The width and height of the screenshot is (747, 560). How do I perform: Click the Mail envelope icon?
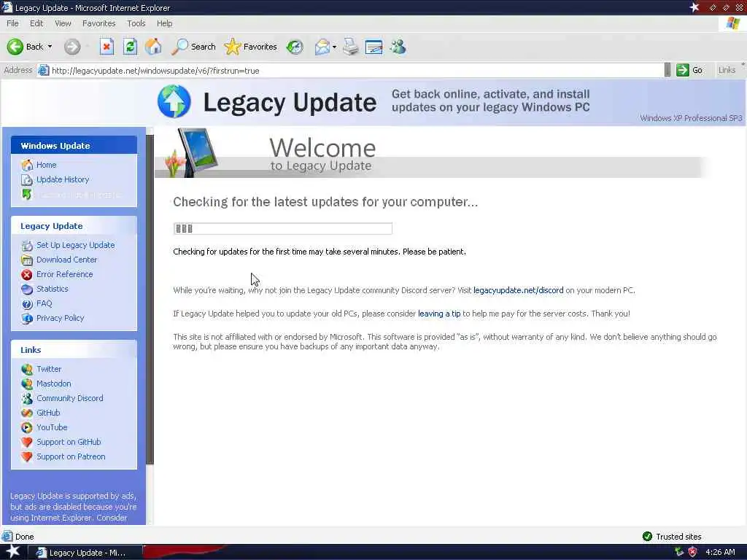(322, 47)
